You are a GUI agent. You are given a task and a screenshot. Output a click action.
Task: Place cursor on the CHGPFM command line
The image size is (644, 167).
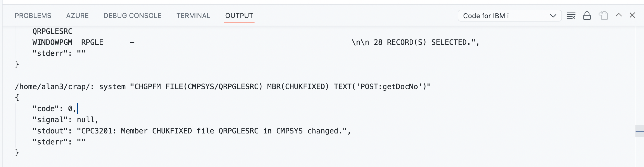pos(222,86)
